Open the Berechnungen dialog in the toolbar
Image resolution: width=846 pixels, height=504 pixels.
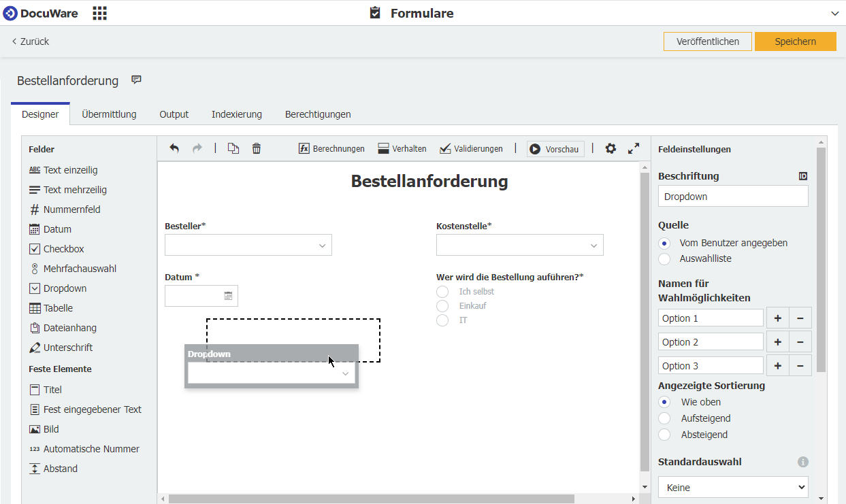[331, 148]
